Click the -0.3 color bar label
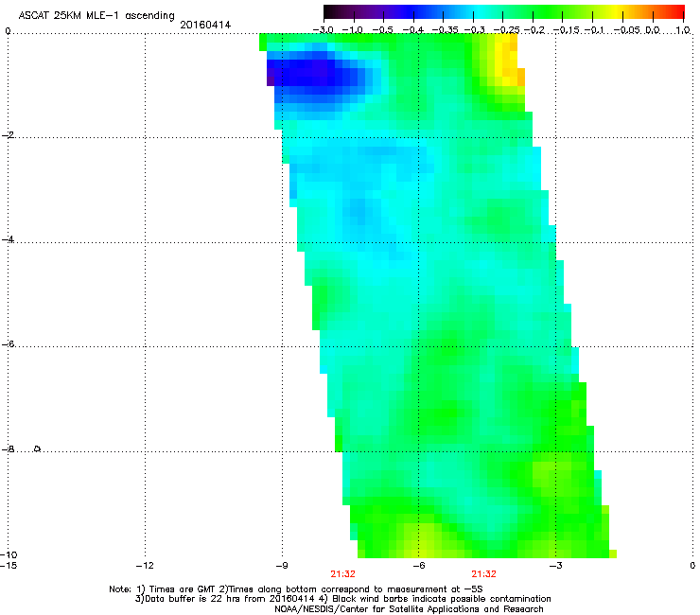The height and width of the screenshot is (615, 700). click(475, 30)
